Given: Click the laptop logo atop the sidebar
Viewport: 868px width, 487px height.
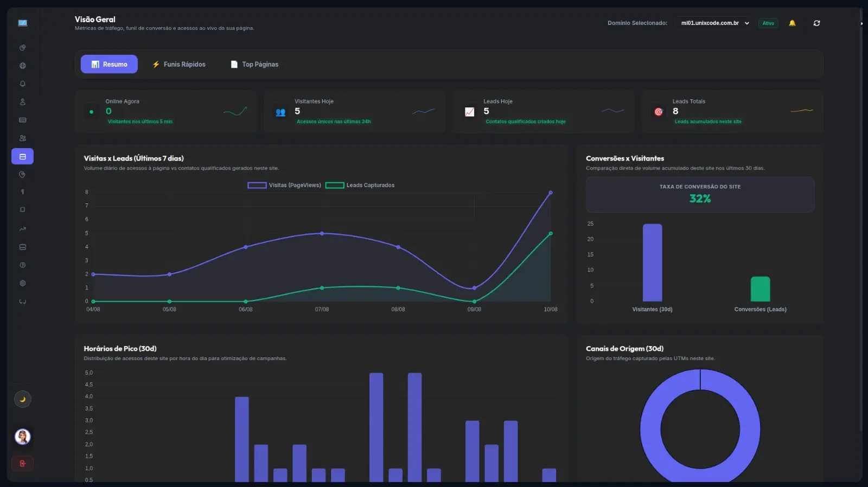Looking at the screenshot, I should pyautogui.click(x=22, y=23).
